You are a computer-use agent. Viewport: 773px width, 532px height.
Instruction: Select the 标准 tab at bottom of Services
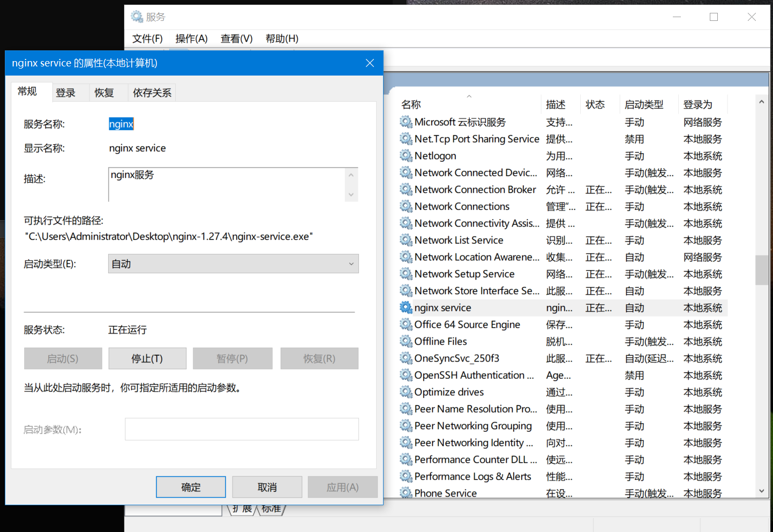(272, 509)
